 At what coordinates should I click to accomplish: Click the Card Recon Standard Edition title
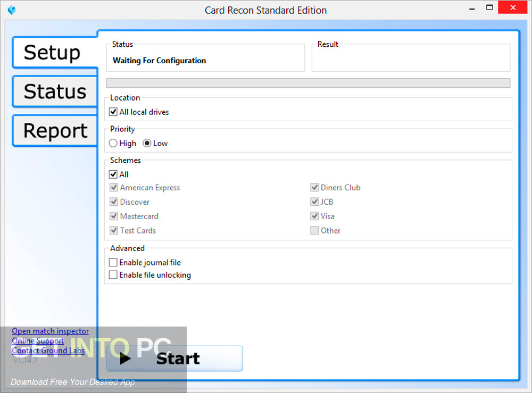[265, 10]
